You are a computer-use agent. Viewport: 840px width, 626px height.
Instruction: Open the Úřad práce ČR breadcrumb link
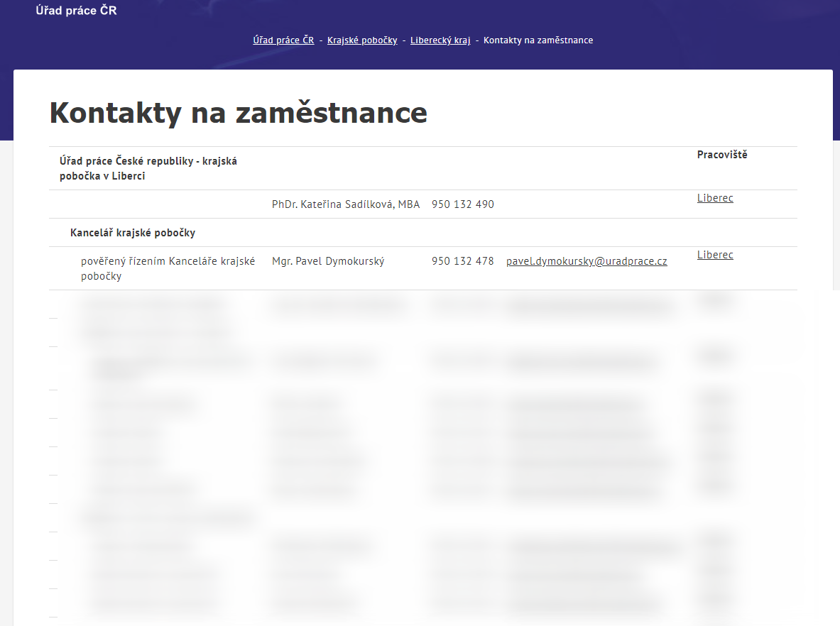point(283,40)
